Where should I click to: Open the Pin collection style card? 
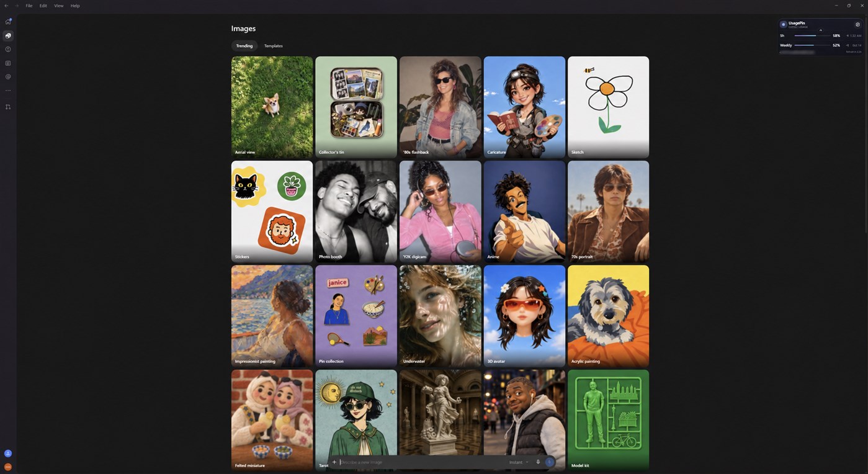pos(356,316)
